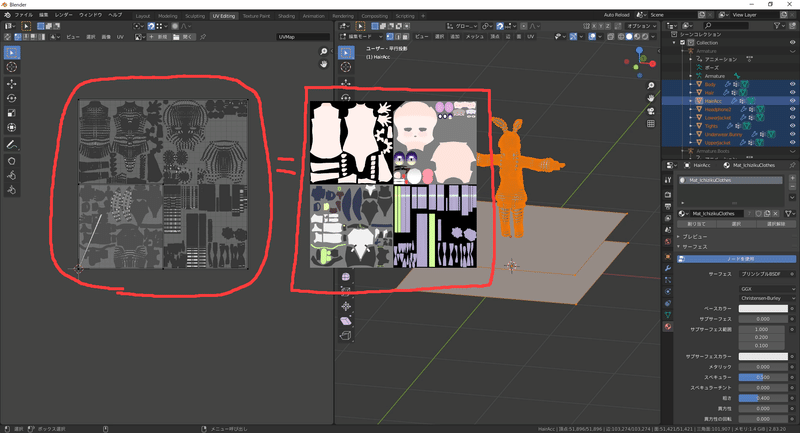This screenshot has width=800, height=433.
Task: Open the options dropdown in viewport header
Action: [x=642, y=26]
